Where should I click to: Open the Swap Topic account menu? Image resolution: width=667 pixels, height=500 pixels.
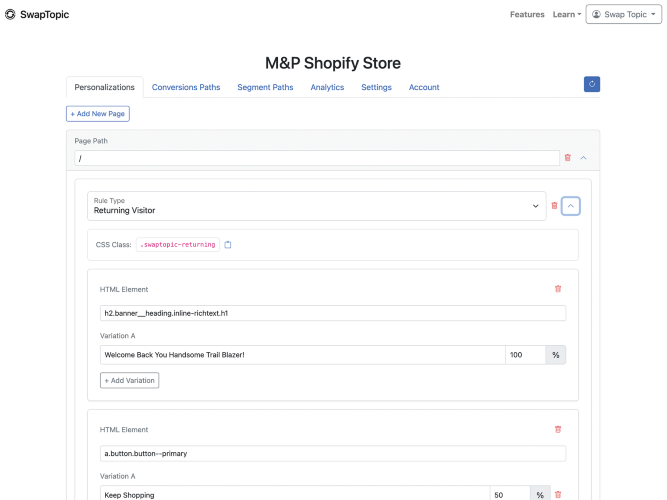(x=624, y=15)
